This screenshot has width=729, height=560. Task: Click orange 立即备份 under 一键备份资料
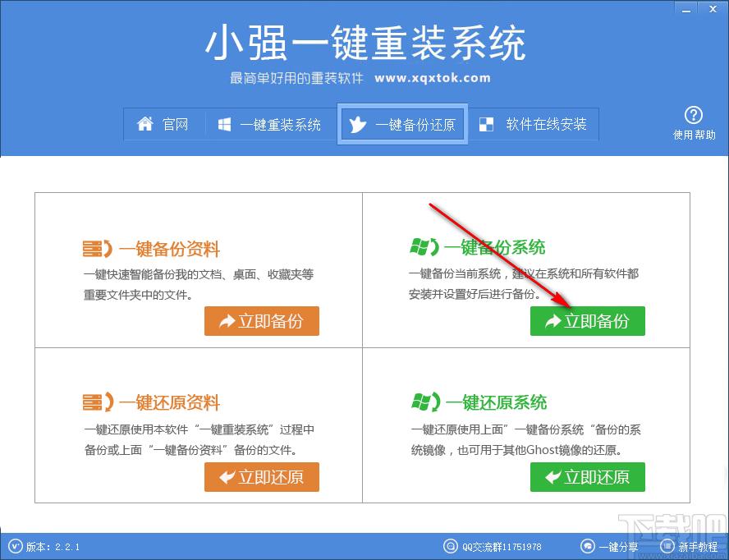click(x=262, y=321)
